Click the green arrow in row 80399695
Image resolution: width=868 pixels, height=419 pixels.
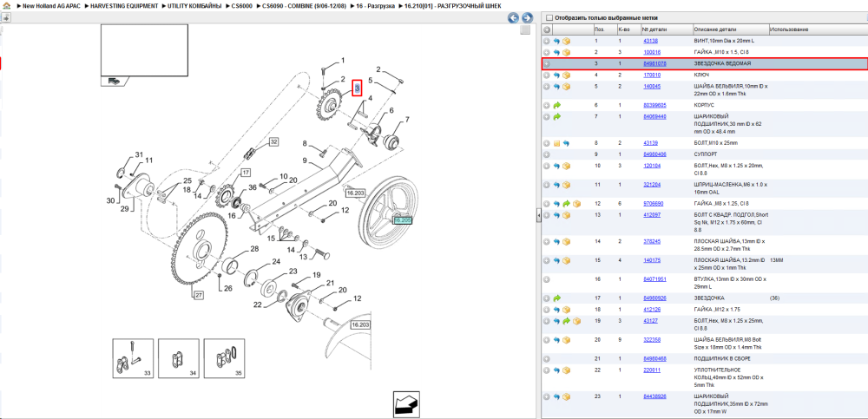557,105
